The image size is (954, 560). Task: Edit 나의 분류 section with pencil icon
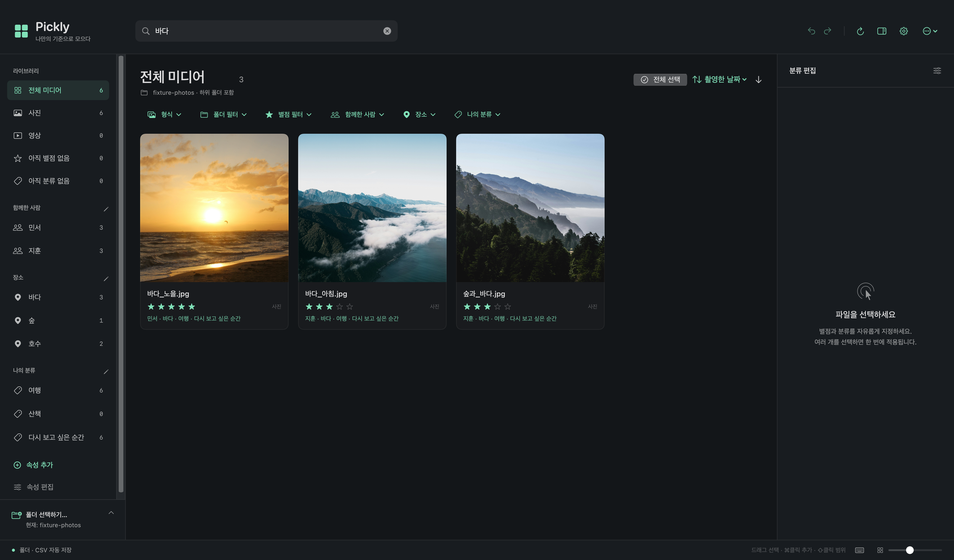[106, 371]
